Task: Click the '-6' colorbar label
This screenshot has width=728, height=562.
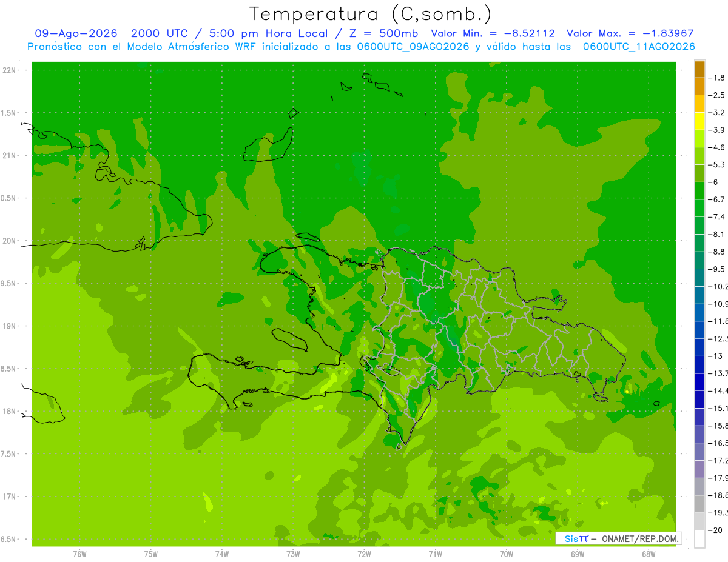Action: pos(713,182)
